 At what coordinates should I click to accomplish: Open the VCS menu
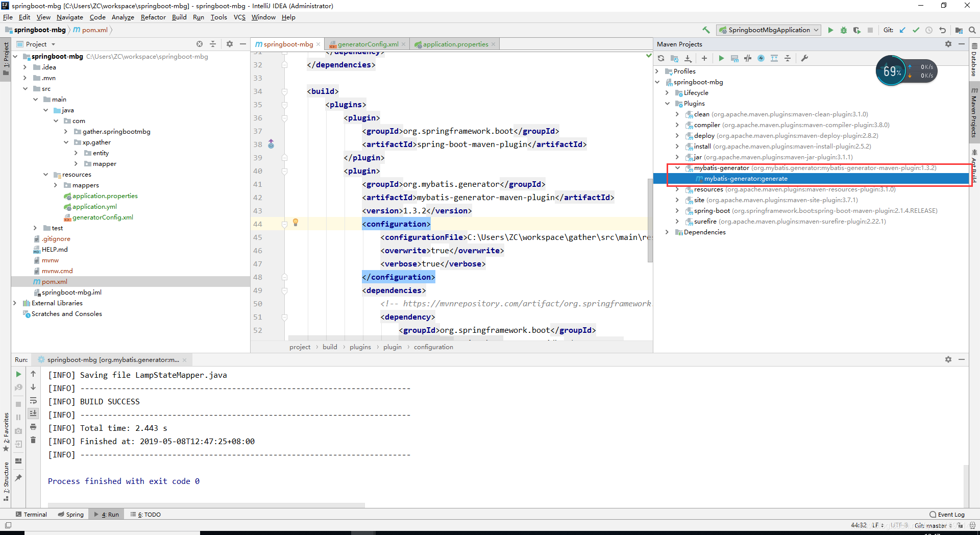[x=239, y=17]
